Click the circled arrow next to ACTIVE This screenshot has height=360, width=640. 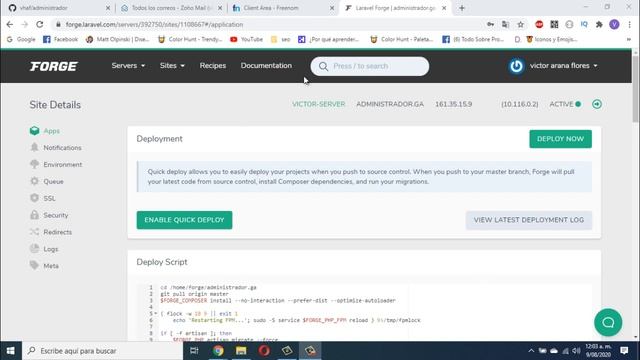click(x=597, y=104)
